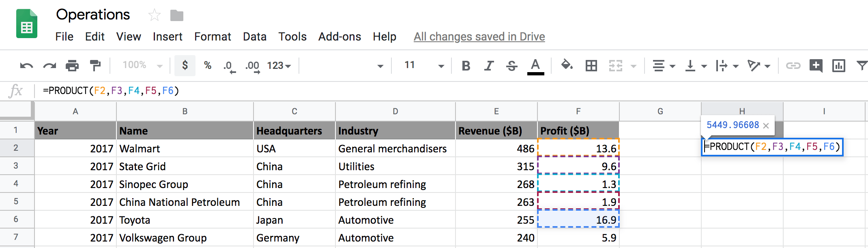868x248 pixels.
Task: Open horizontal align dropdown
Action: tap(664, 66)
